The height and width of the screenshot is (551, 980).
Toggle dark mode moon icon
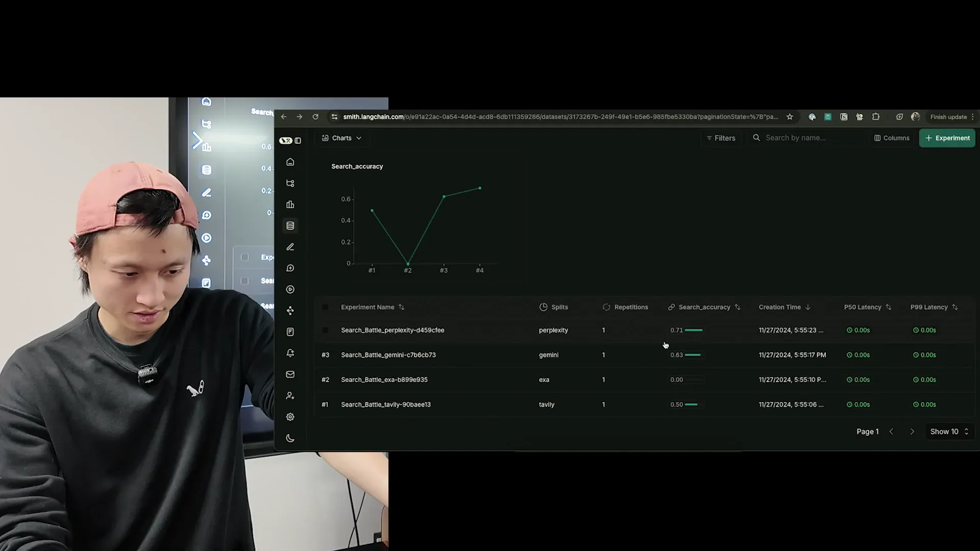click(290, 438)
